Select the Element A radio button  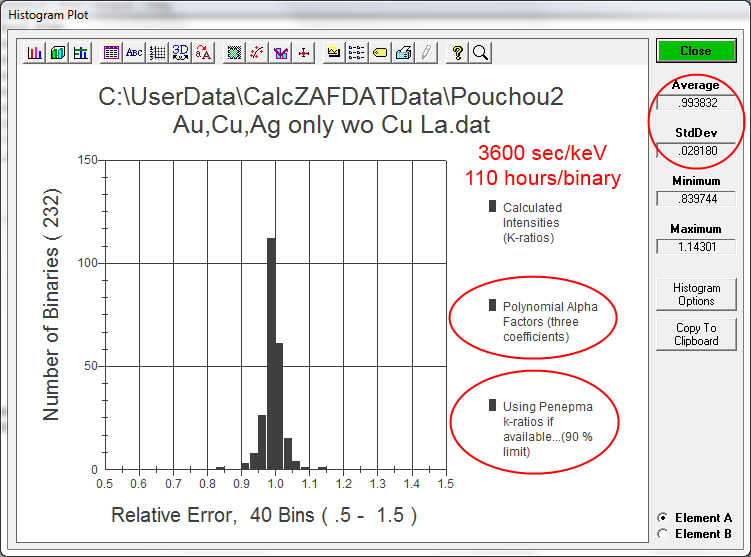pos(662,518)
